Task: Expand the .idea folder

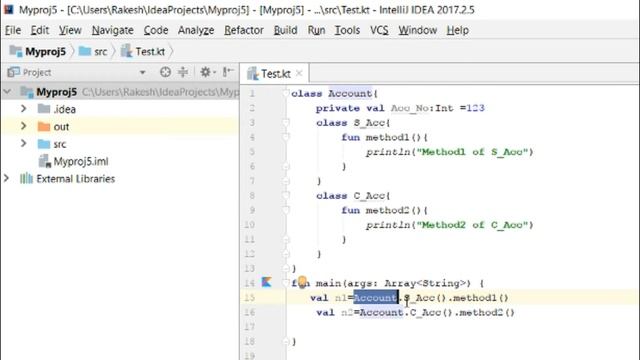Action: 24,109
